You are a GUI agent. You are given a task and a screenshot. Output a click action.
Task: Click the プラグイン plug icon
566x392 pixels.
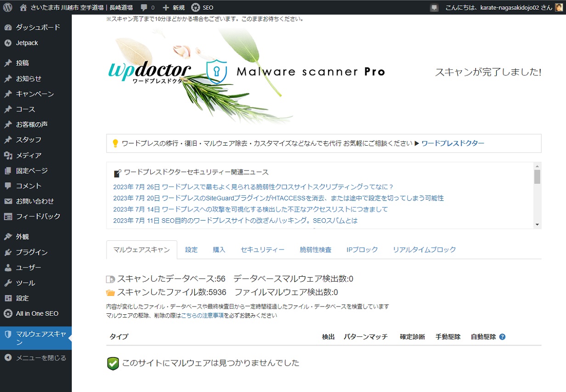coord(8,252)
